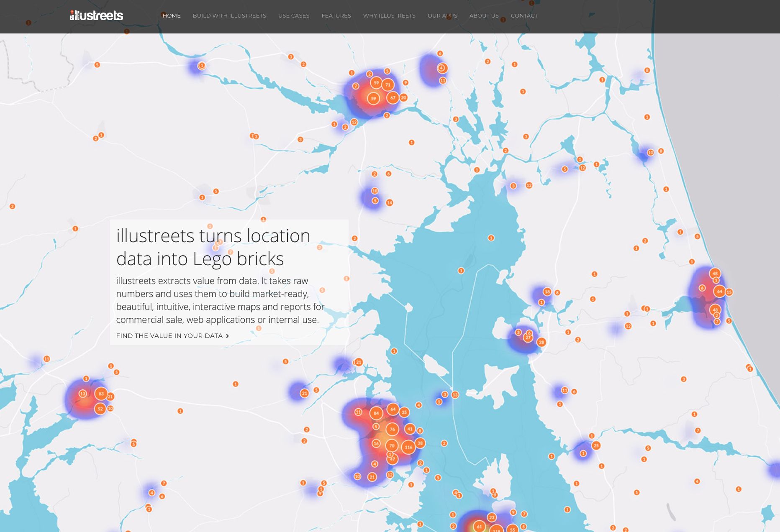The height and width of the screenshot is (532, 780).
Task: Open the map cluster showing 16
Action: (x=376, y=443)
